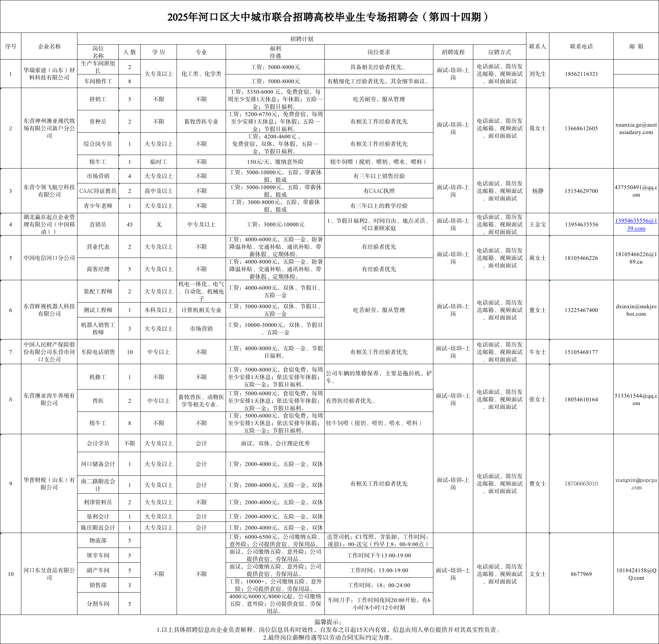Select the 企业名称 header cell

click(x=49, y=46)
